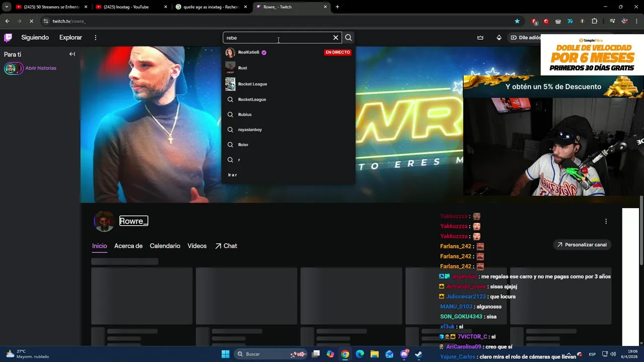Open Steam from taskbar

coord(418,354)
